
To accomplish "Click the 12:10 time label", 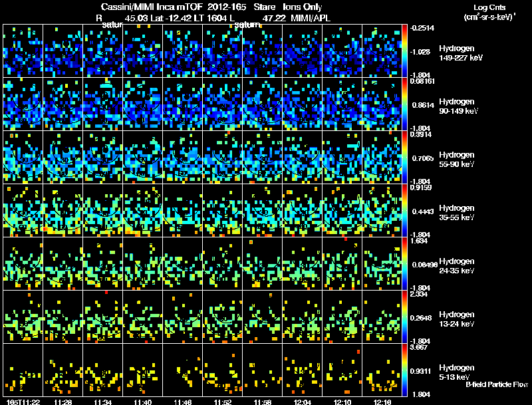I will tap(342, 402).
